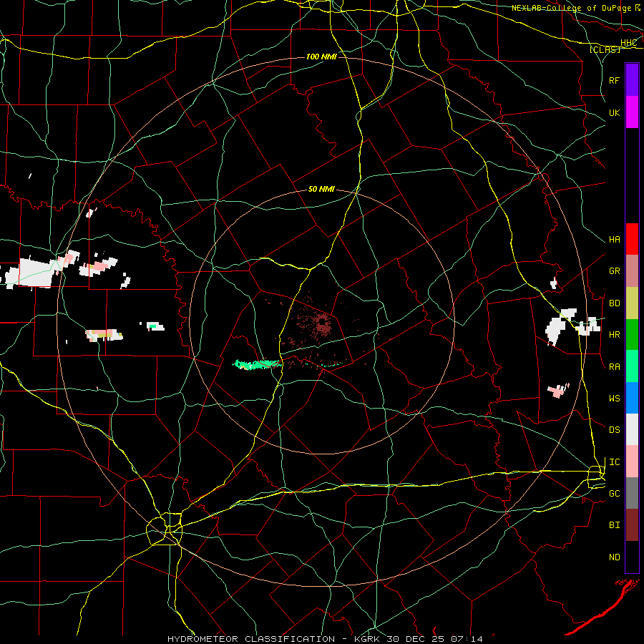The image size is (644, 644).
Task: Click the HR legend label
Action: click(615, 335)
